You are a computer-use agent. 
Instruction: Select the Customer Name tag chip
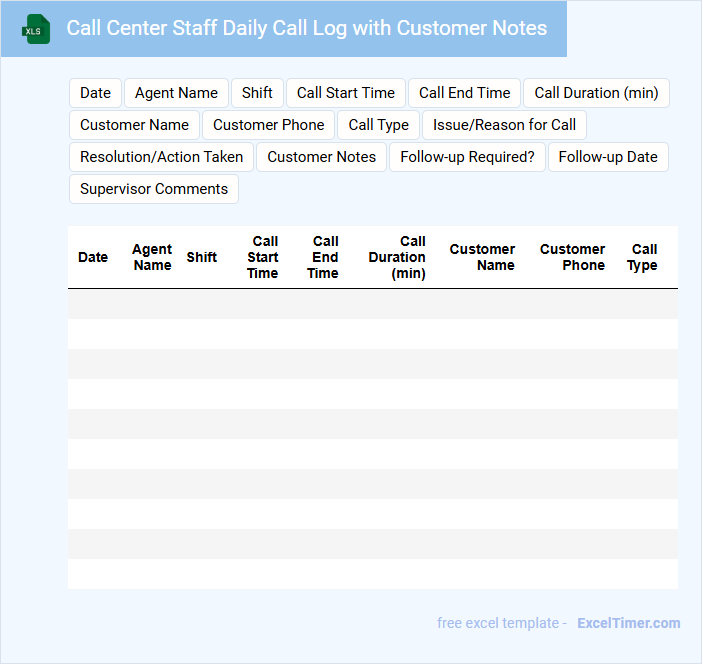point(134,125)
